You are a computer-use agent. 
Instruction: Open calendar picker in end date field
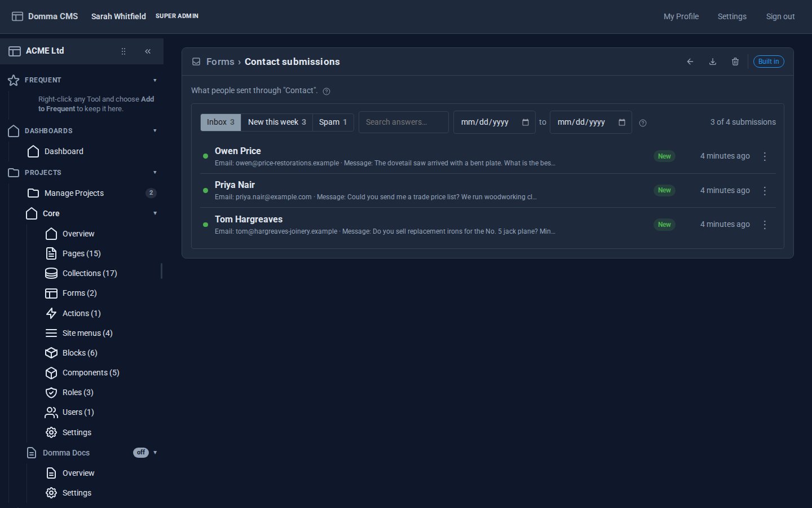coord(622,122)
